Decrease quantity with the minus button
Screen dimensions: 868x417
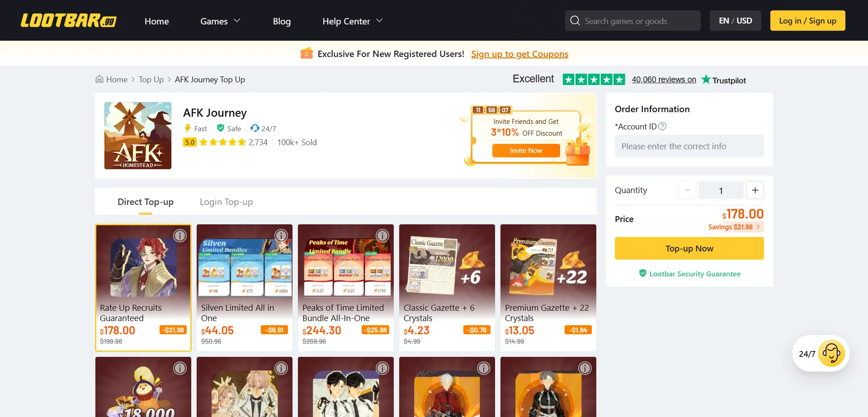click(687, 190)
